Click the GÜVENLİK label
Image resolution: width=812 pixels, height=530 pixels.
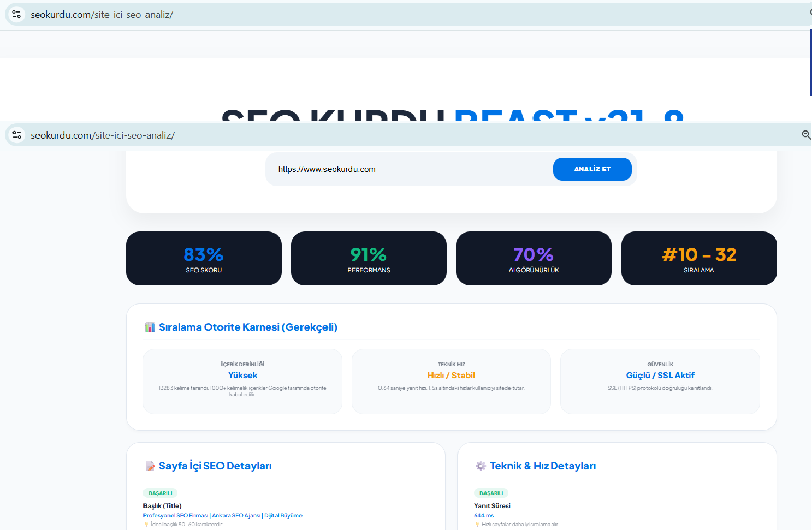[x=660, y=364]
